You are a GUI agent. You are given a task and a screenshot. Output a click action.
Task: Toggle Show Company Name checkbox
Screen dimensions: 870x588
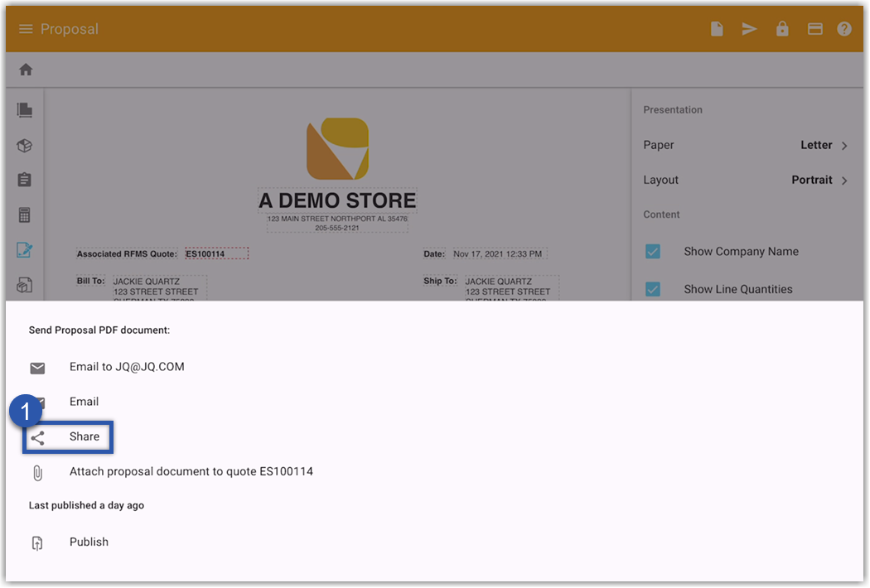click(653, 251)
